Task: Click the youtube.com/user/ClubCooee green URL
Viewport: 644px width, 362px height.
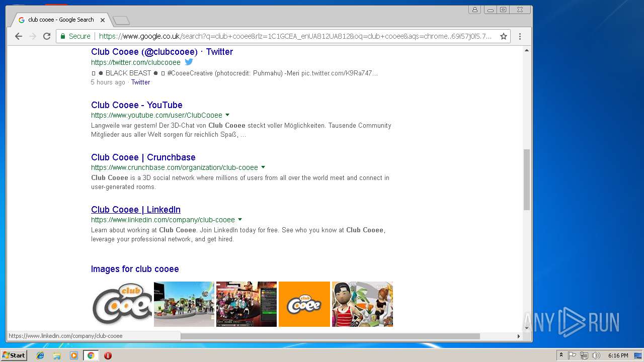Action: [x=156, y=115]
